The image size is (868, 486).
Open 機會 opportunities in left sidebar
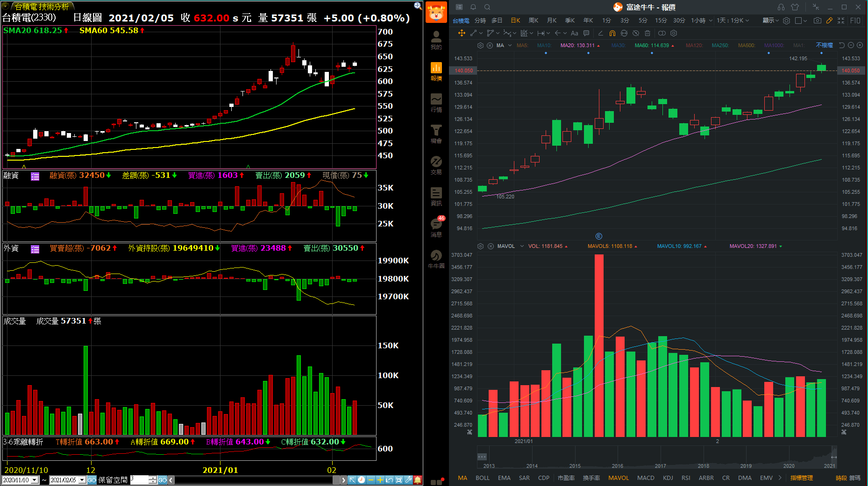[x=436, y=134]
